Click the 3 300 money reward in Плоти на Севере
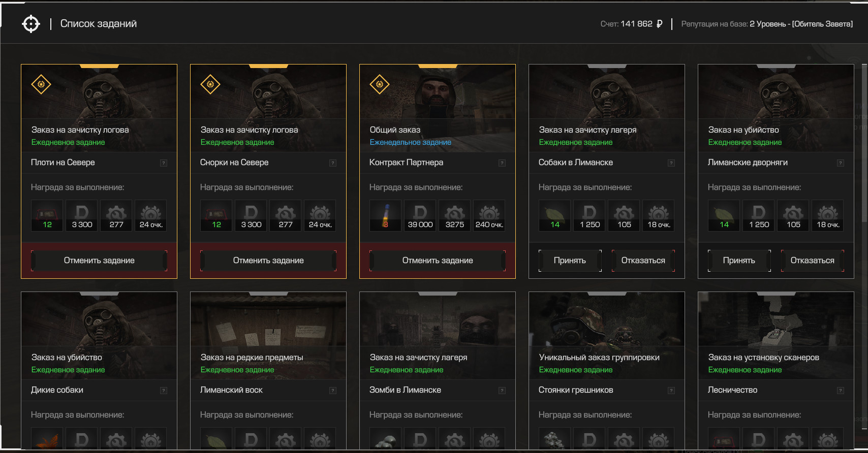This screenshot has width=868, height=453. [82, 216]
